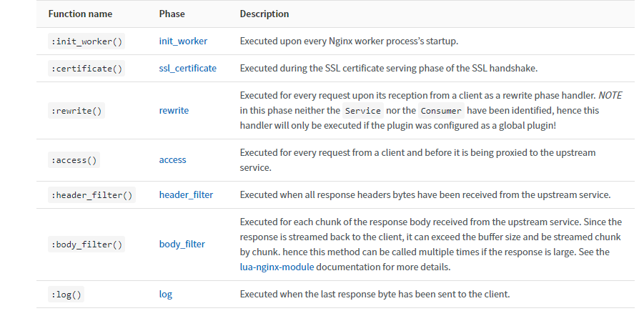Image resolution: width=644 pixels, height=316 pixels.
Task: Open the ssl_certificate phase link
Action: coord(188,68)
